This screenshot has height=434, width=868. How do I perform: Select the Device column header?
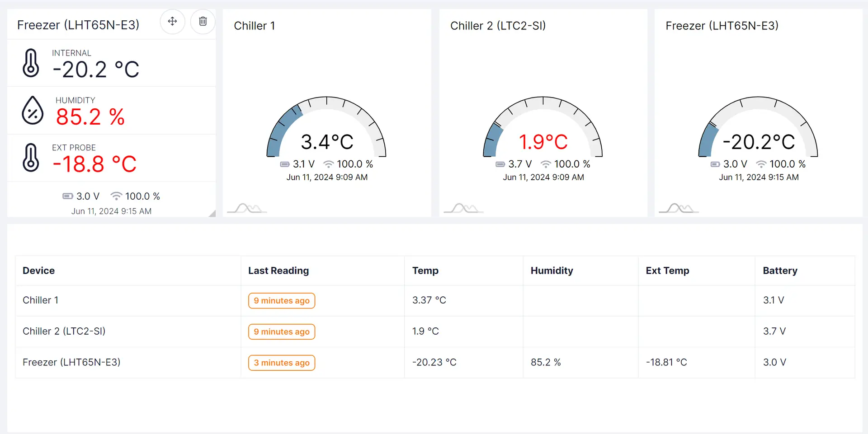(x=39, y=271)
